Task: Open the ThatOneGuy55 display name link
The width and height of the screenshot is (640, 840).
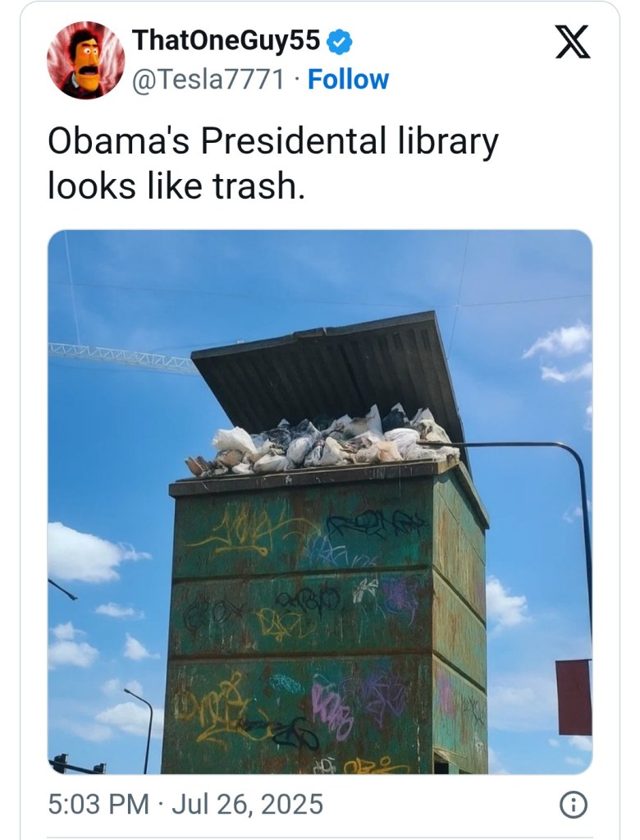Action: coord(226,41)
